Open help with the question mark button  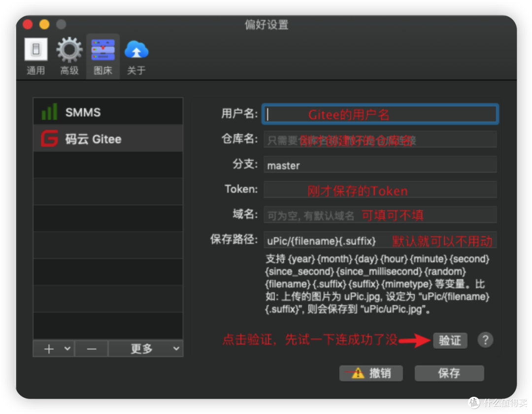point(485,340)
